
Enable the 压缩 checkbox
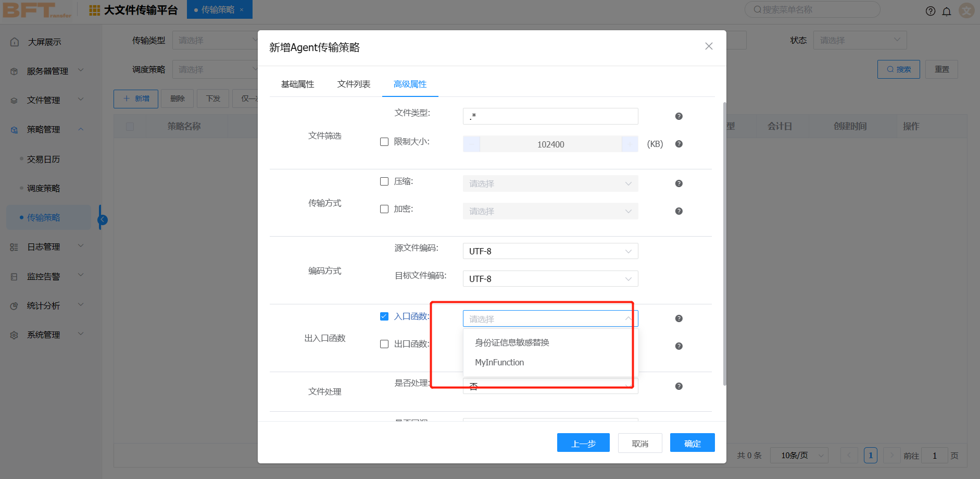384,181
